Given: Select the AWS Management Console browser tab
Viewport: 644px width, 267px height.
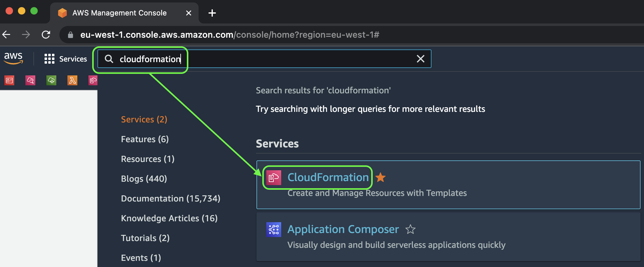Looking at the screenshot, I should [x=124, y=13].
